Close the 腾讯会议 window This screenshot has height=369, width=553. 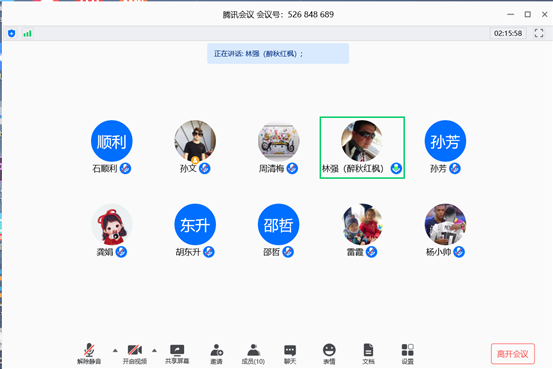click(544, 14)
